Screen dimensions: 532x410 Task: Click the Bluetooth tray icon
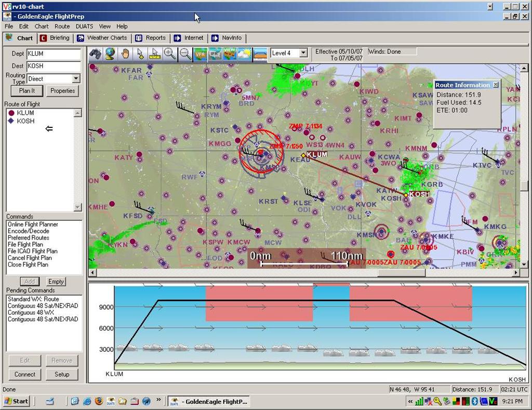[475, 402]
